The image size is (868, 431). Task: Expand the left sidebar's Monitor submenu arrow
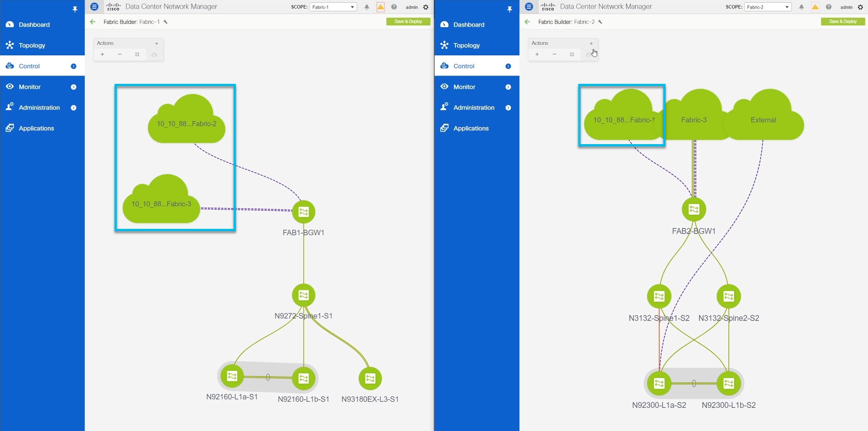73,87
